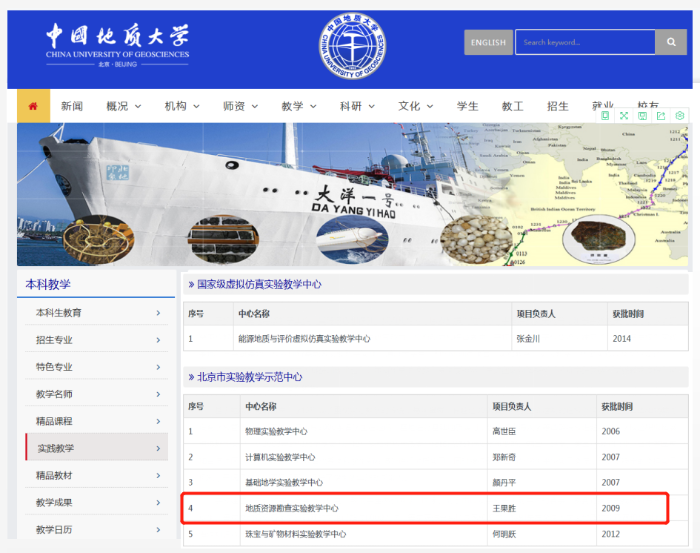Viewport: 700px width, 553px height.
Task: Expand the 概况 dropdown menu
Action: point(124,106)
